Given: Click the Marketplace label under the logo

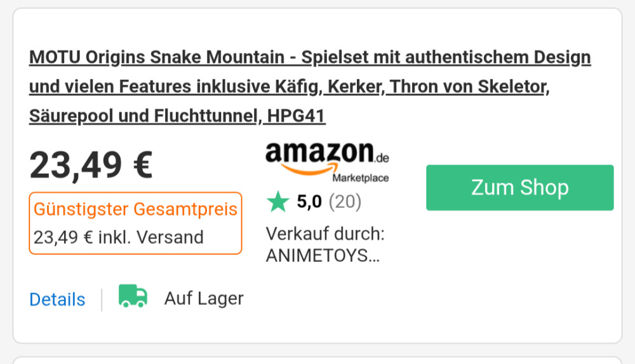Looking at the screenshot, I should pyautogui.click(x=361, y=178).
